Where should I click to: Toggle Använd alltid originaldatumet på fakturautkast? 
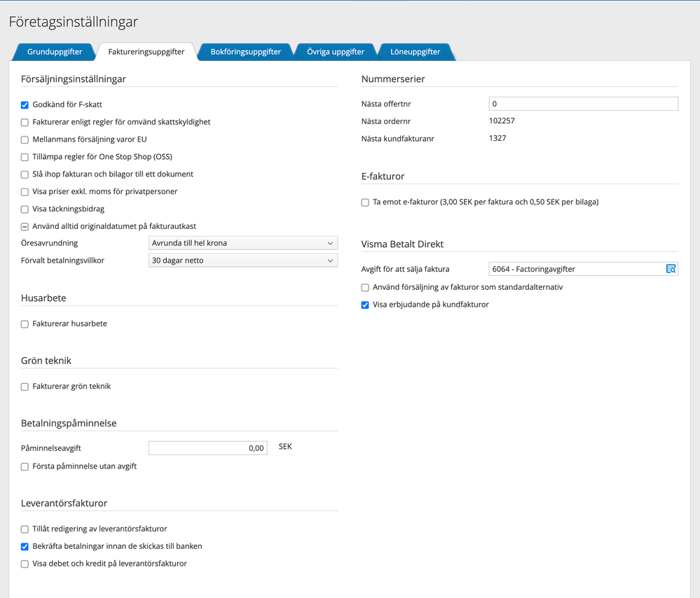pyautogui.click(x=25, y=227)
